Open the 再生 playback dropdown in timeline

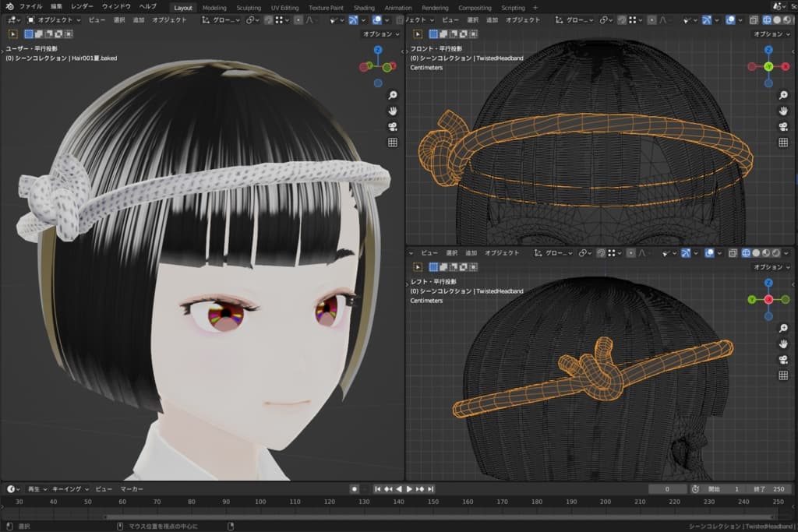point(37,488)
